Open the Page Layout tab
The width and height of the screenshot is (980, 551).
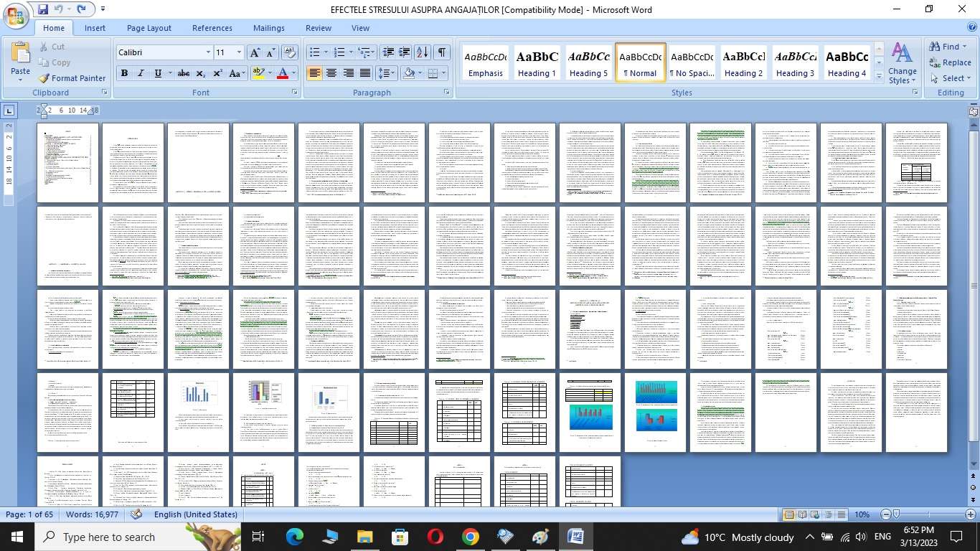pyautogui.click(x=149, y=28)
